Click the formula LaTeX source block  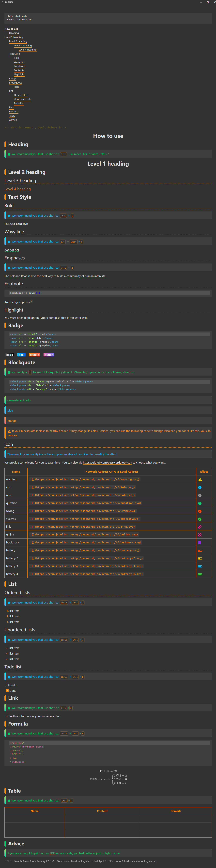[108, 752]
